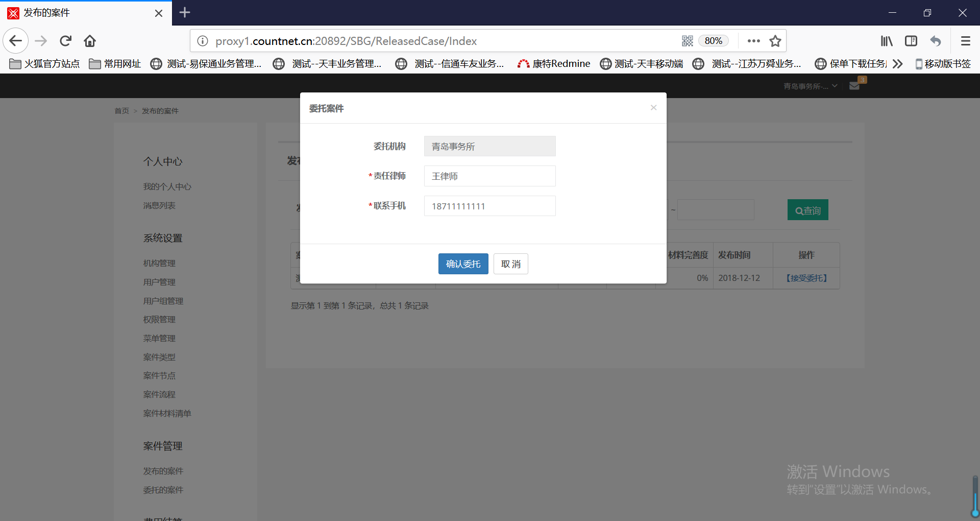
Task: Open 消息列表 in sidebar
Action: (159, 205)
